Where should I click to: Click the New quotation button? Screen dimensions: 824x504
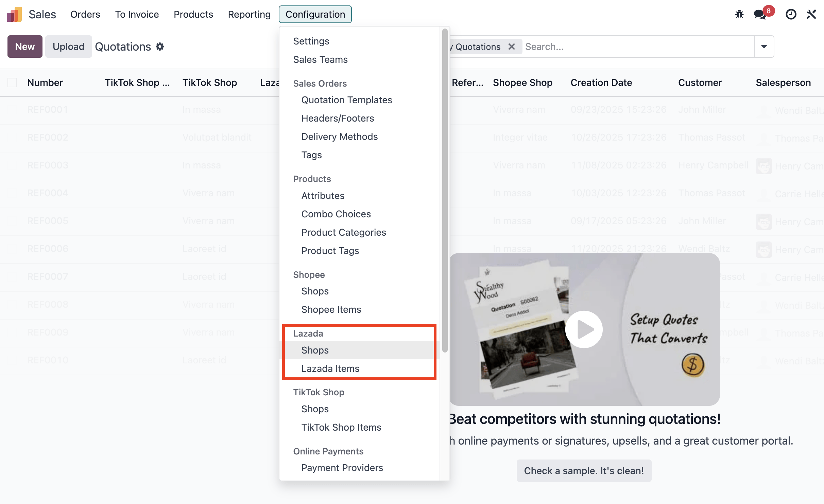pyautogui.click(x=24, y=47)
